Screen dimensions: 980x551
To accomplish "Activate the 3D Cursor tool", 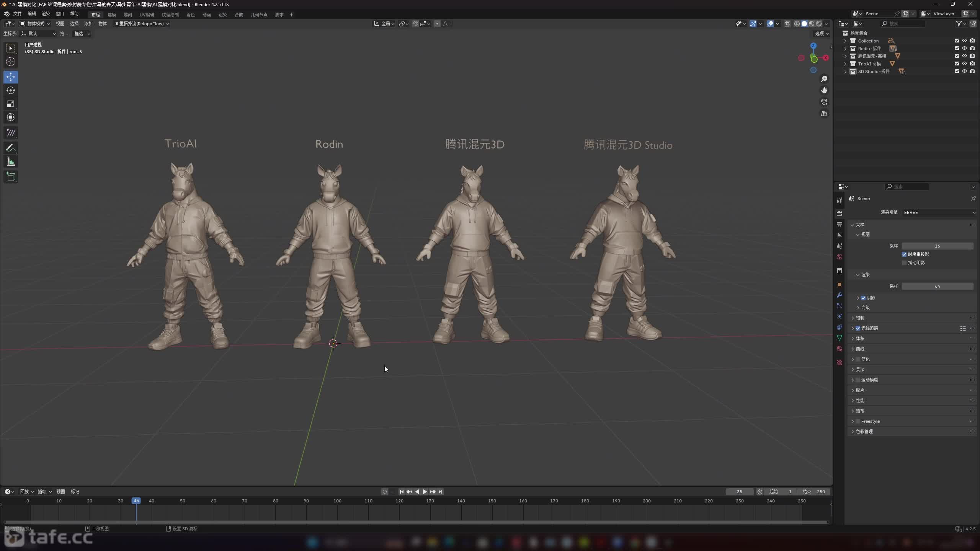I will tap(11, 62).
